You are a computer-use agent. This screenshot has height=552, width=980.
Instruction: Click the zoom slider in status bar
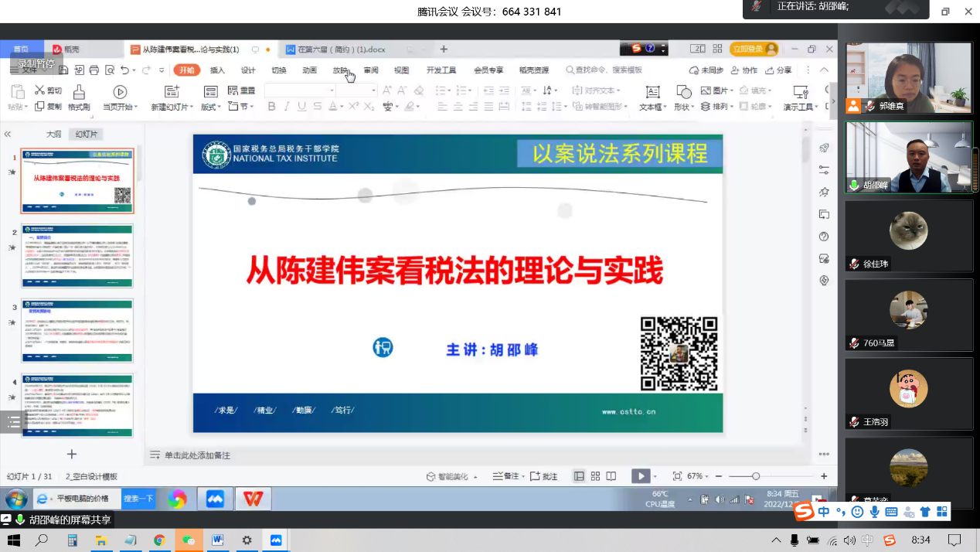(x=756, y=476)
